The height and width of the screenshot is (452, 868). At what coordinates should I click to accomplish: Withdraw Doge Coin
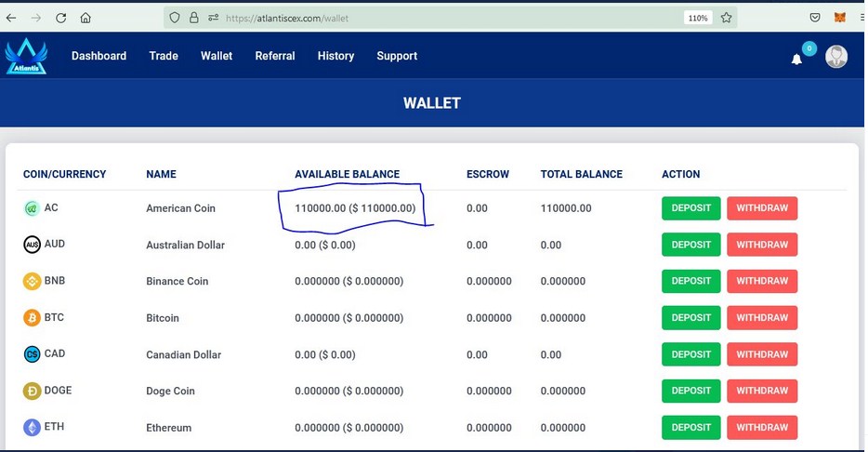[x=762, y=391]
